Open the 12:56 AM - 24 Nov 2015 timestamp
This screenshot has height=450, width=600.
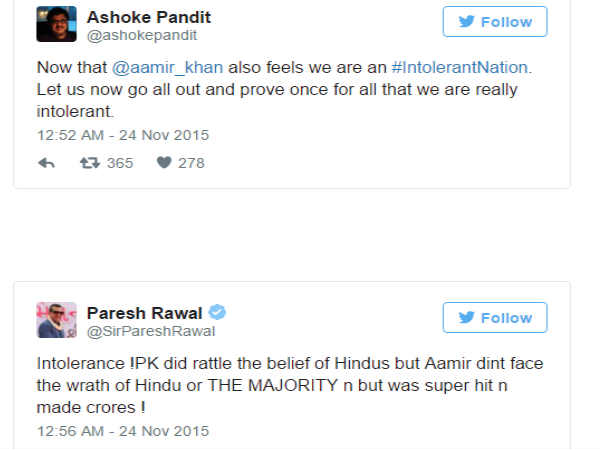[x=123, y=431]
